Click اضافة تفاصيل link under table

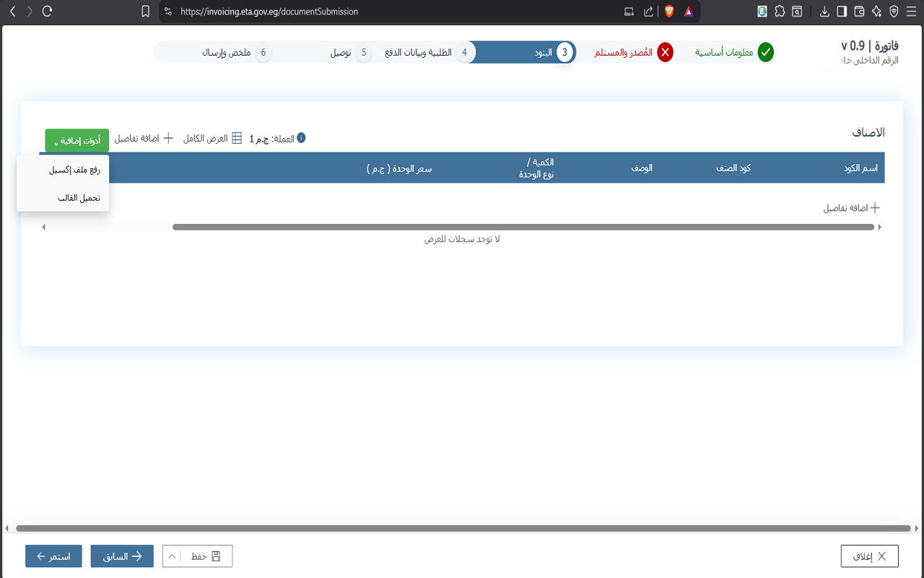point(852,208)
